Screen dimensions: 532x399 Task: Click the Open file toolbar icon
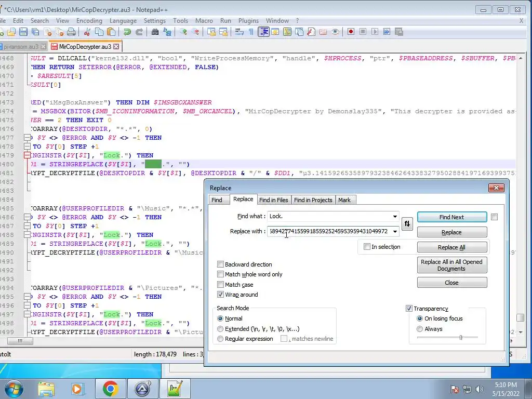[x=11, y=32]
